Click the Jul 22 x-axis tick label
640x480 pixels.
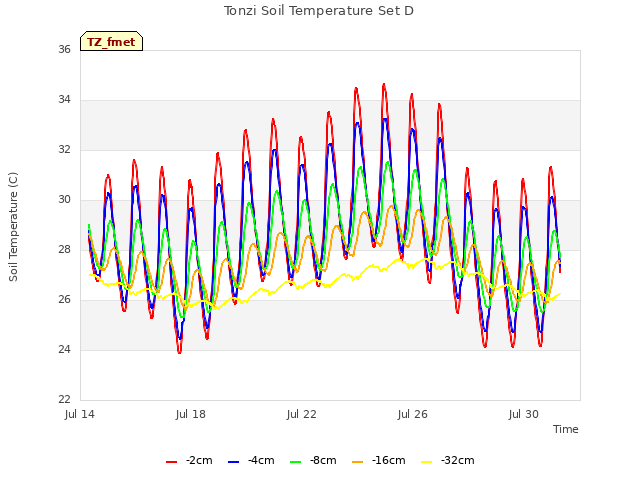[302, 414]
